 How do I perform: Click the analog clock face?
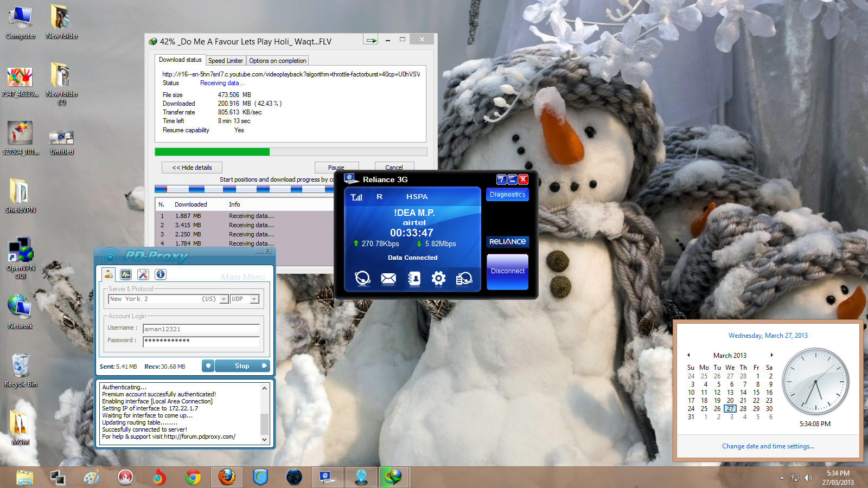point(815,382)
